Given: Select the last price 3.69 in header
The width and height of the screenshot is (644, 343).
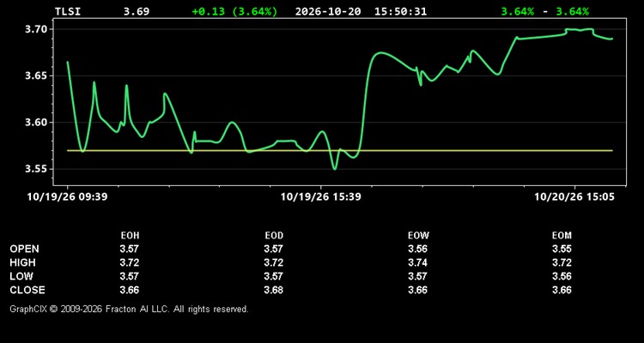Looking at the screenshot, I should click(137, 11).
